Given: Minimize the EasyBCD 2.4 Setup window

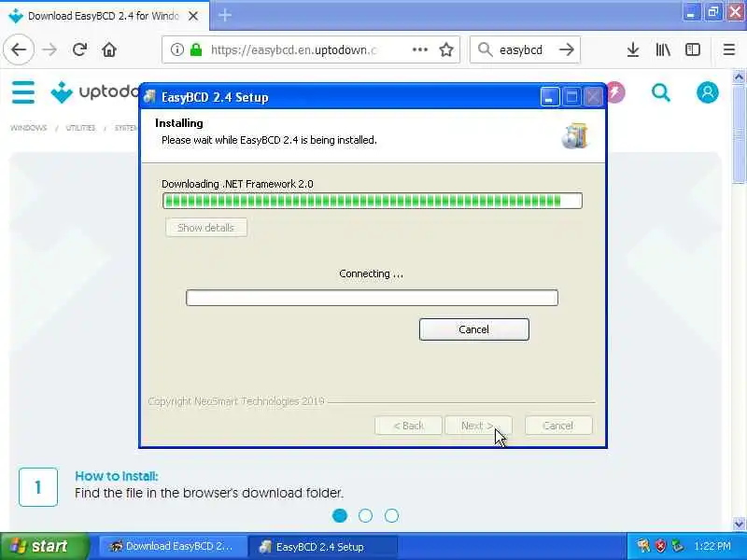Looking at the screenshot, I should click(x=549, y=97).
